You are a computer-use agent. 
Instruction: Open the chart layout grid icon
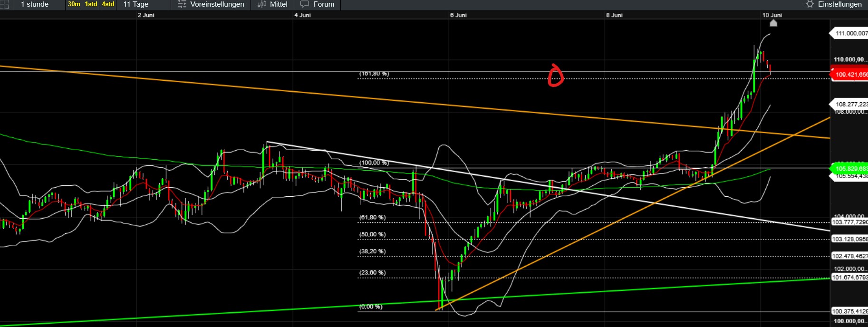click(4, 4)
